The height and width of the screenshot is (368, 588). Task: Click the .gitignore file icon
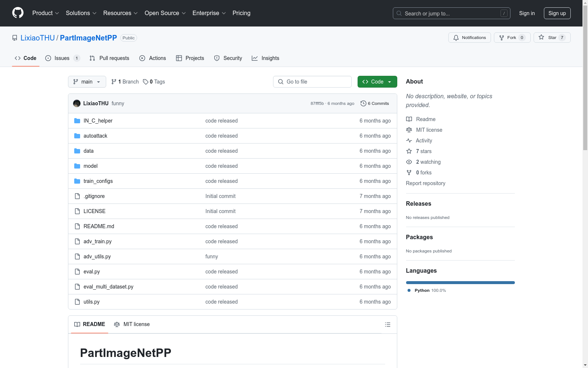coord(77,196)
